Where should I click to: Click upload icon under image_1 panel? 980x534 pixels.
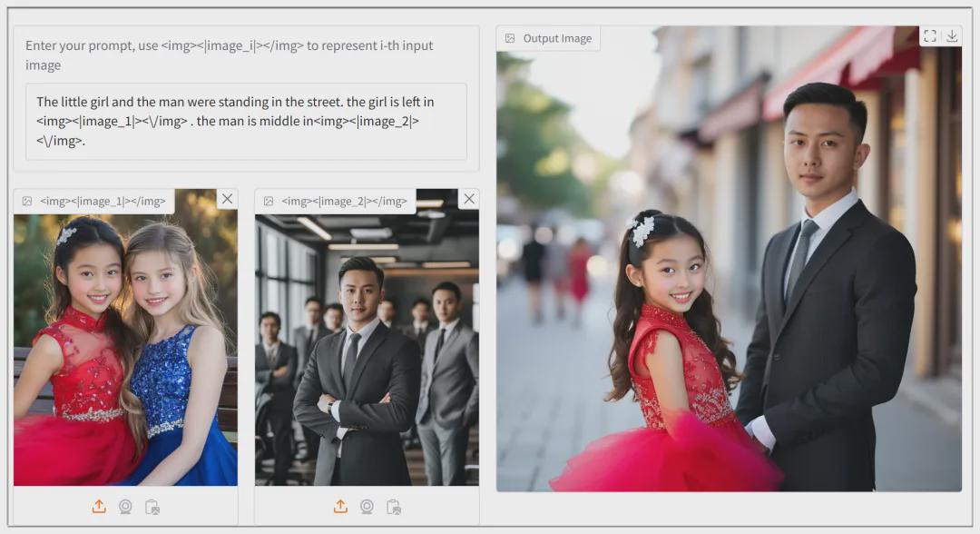[99, 507]
